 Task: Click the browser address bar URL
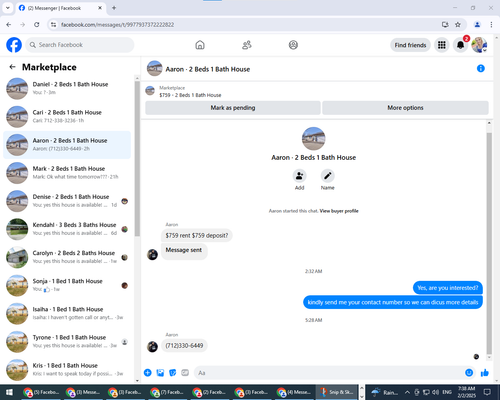click(x=117, y=25)
